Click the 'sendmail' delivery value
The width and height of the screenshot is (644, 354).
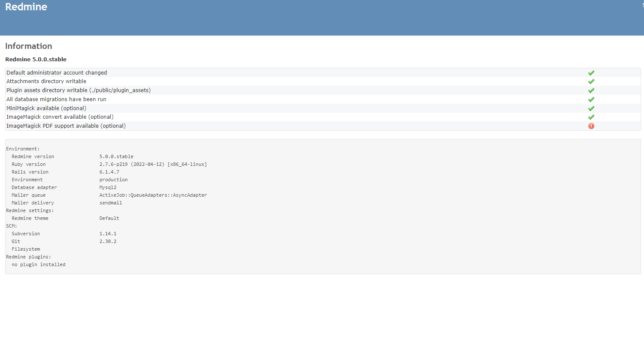(111, 203)
